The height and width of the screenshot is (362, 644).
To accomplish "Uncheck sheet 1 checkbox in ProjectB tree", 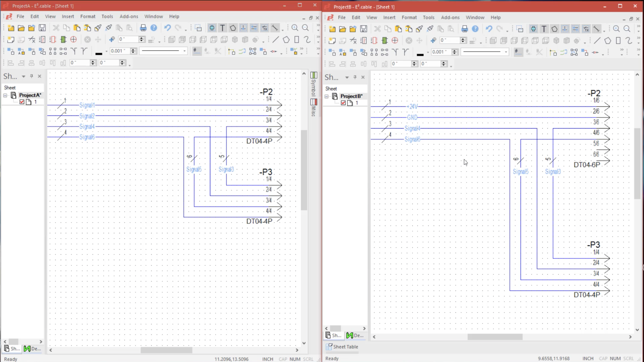I will tap(343, 103).
